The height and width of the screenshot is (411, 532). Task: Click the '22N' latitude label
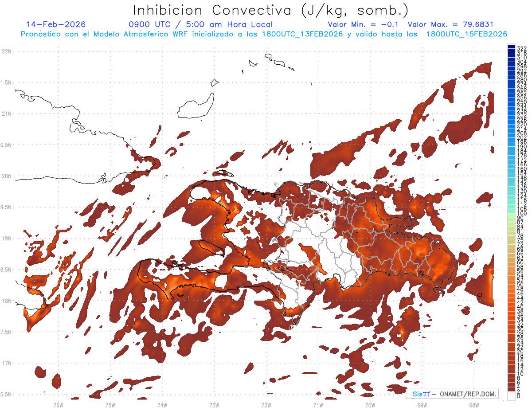coord(7,51)
